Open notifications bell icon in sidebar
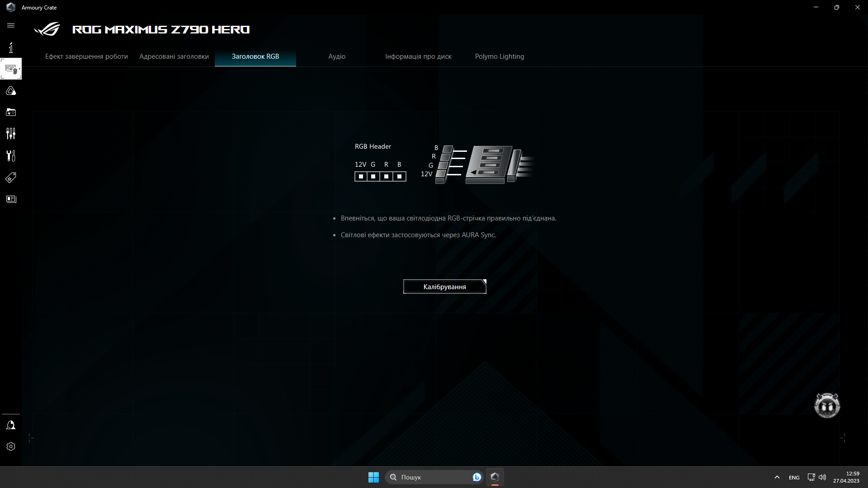The image size is (868, 488). pos(11,425)
